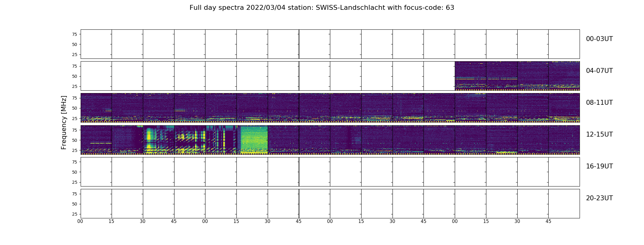Click the 50 tick label of the 04-07UT row

pos(75,76)
